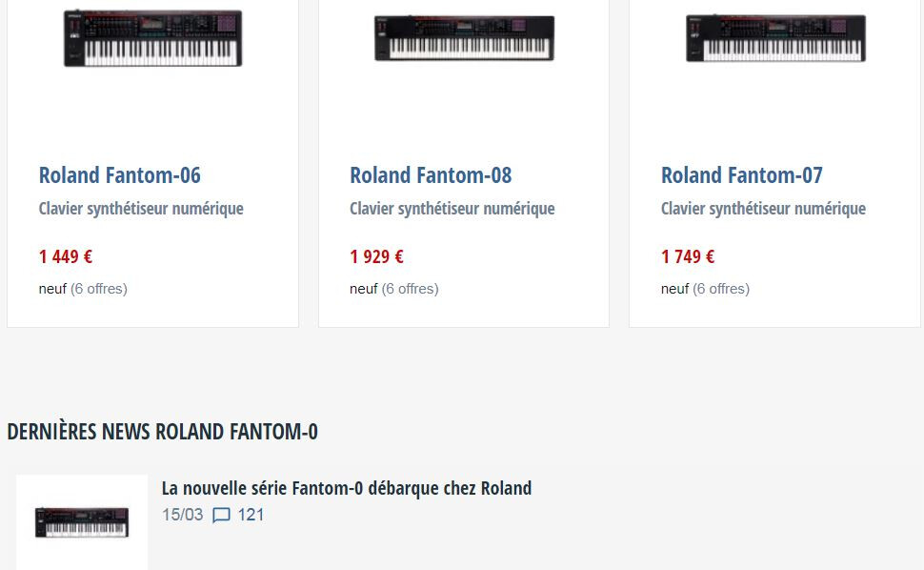Click the 1 749 € price
This screenshot has height=570, width=924.
coord(688,256)
